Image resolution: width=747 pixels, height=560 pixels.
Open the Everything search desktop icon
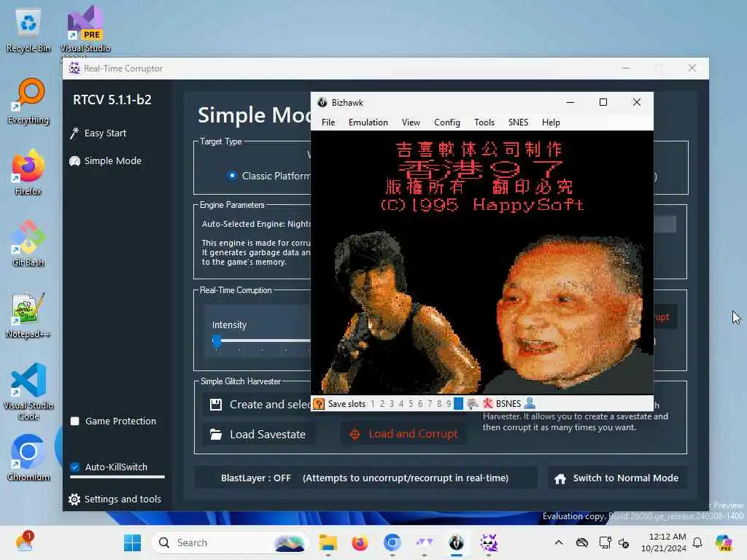(x=28, y=101)
